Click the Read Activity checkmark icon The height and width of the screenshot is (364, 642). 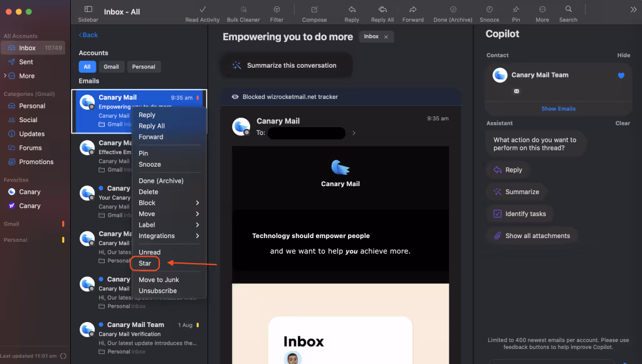[203, 9]
